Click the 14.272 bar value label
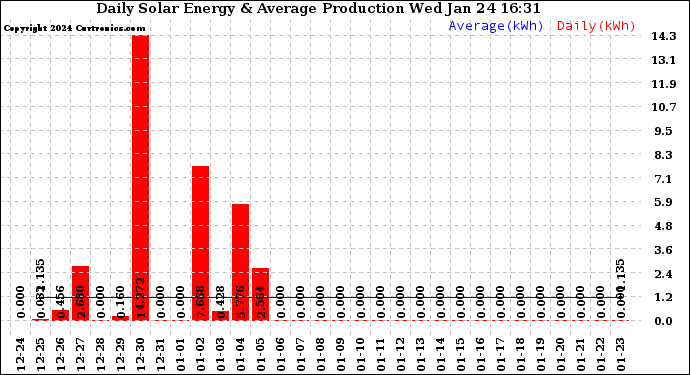The width and height of the screenshot is (690, 375). click(141, 298)
